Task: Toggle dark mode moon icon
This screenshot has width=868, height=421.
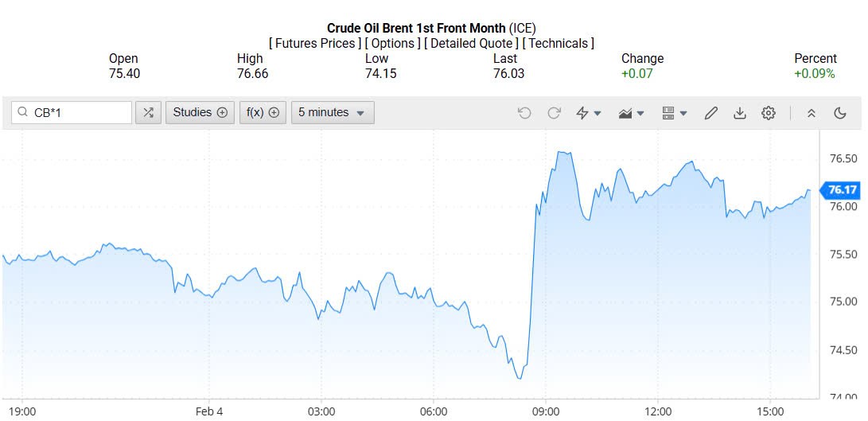Action: (x=840, y=113)
